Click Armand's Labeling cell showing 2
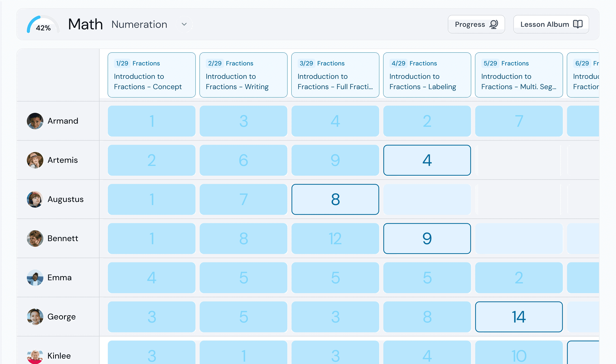This screenshot has height=364, width=616. click(427, 121)
